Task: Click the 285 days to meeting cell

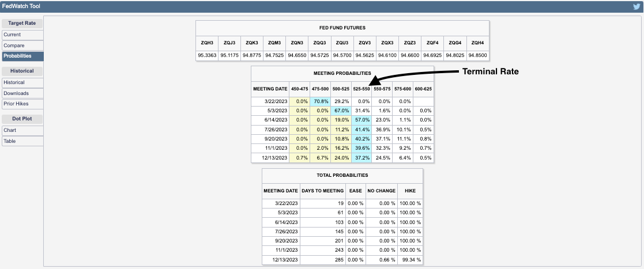Action: (322, 260)
